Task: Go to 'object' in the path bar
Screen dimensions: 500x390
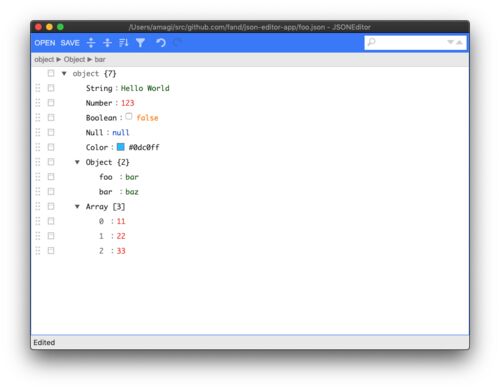Action: pyautogui.click(x=44, y=60)
